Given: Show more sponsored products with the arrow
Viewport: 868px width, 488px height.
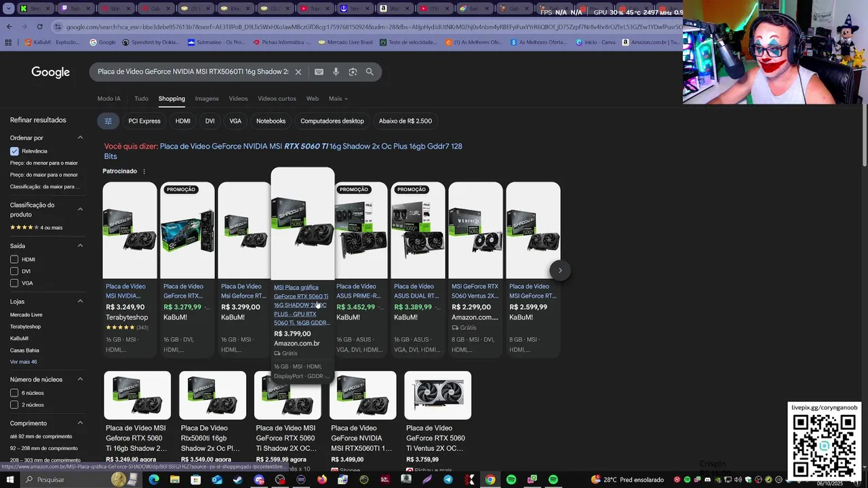Looking at the screenshot, I should pos(560,270).
